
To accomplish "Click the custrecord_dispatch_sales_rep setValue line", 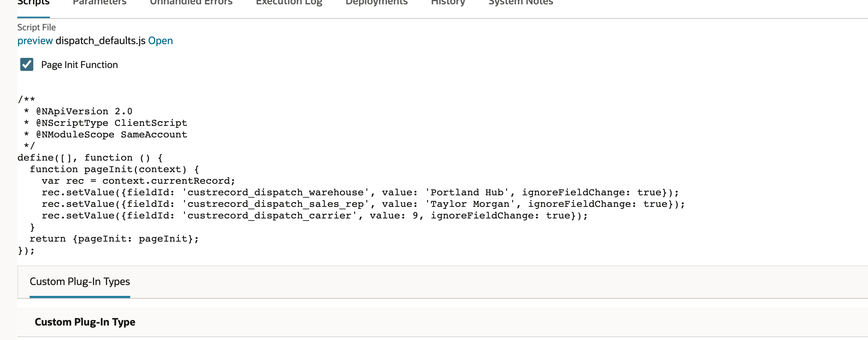I will (363, 204).
